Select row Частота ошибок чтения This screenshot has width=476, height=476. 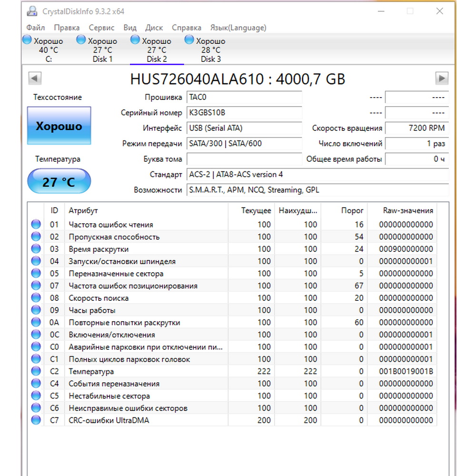click(x=233, y=224)
